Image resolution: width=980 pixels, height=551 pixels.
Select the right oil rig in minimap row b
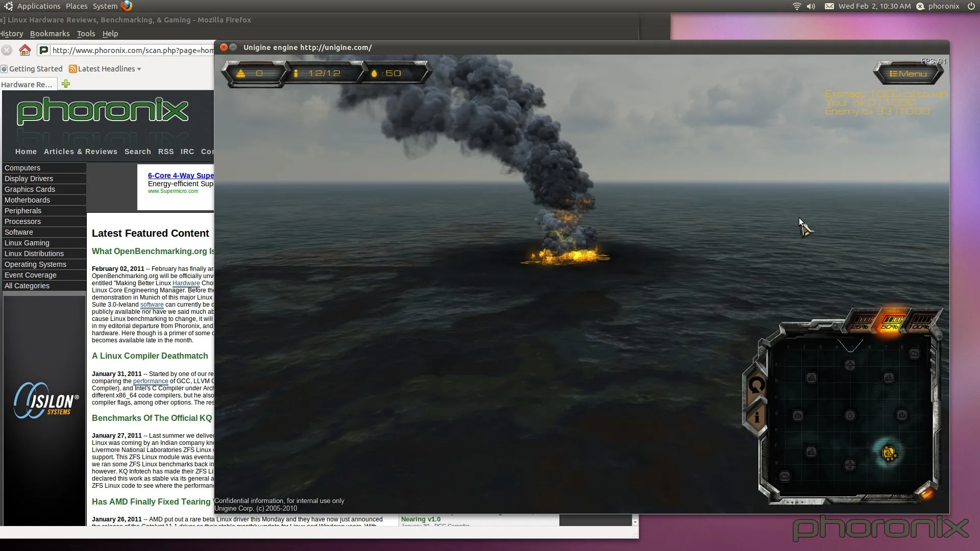(x=889, y=378)
